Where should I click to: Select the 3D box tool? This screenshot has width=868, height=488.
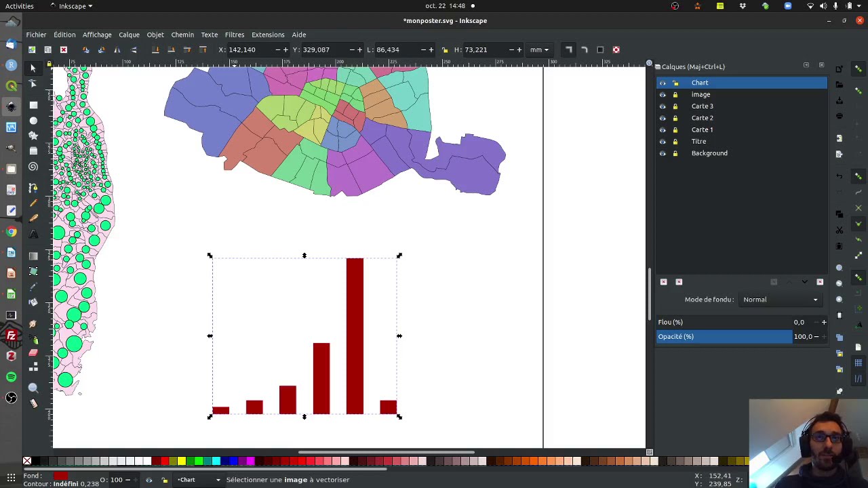click(33, 150)
